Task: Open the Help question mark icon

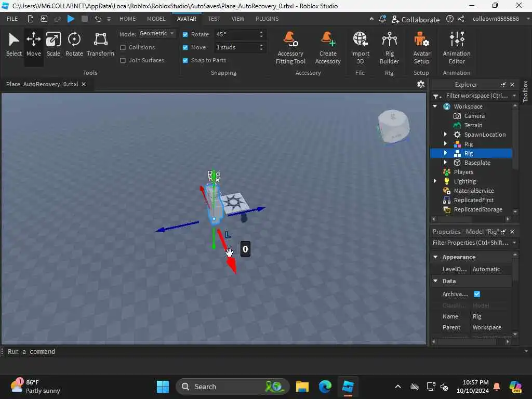Action: [449, 19]
